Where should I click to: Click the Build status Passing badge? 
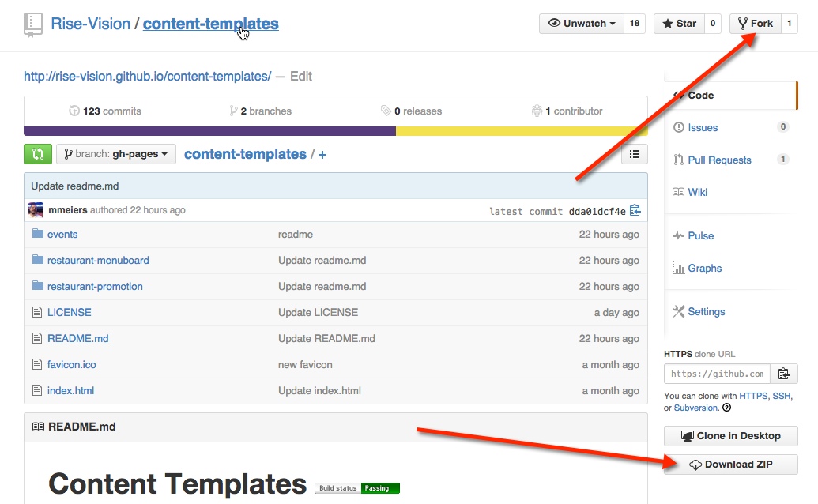(x=357, y=488)
